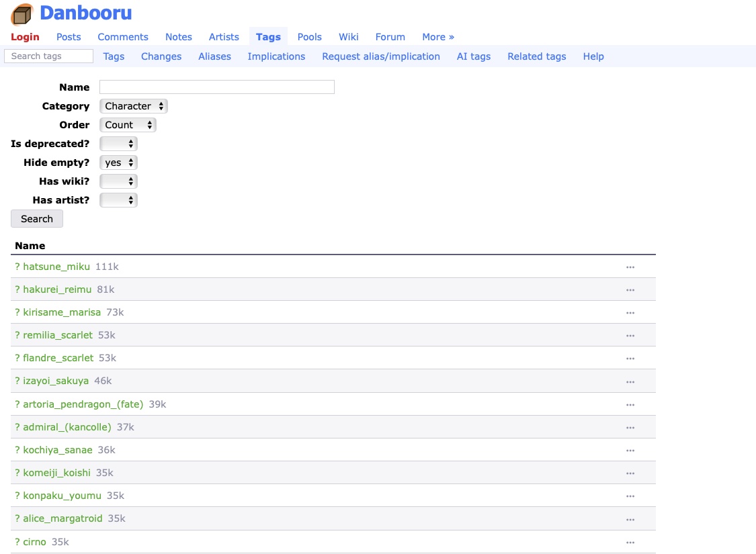The width and height of the screenshot is (756, 554).
Task: Go to the Posts tab
Action: (x=69, y=37)
